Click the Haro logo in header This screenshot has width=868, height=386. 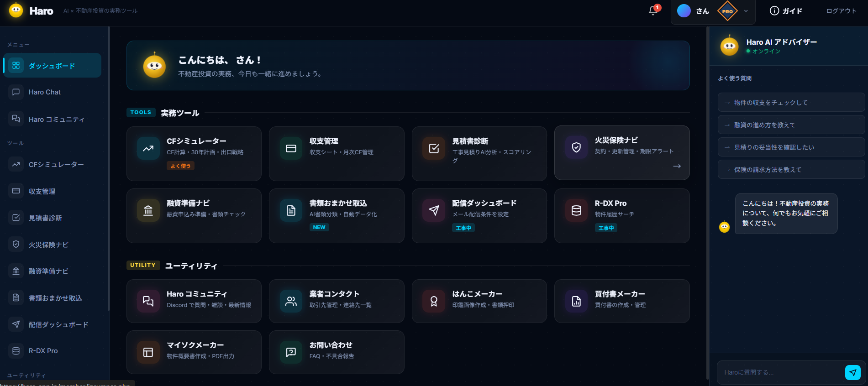[31, 10]
